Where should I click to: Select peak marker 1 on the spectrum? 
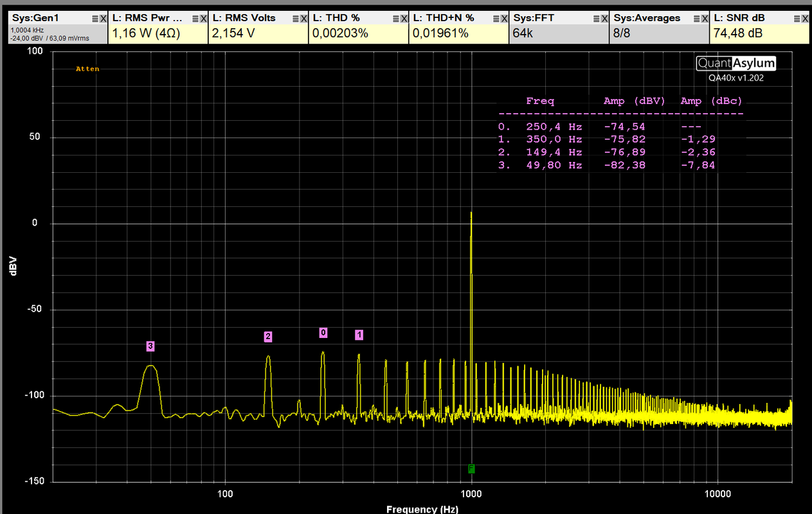click(x=359, y=335)
